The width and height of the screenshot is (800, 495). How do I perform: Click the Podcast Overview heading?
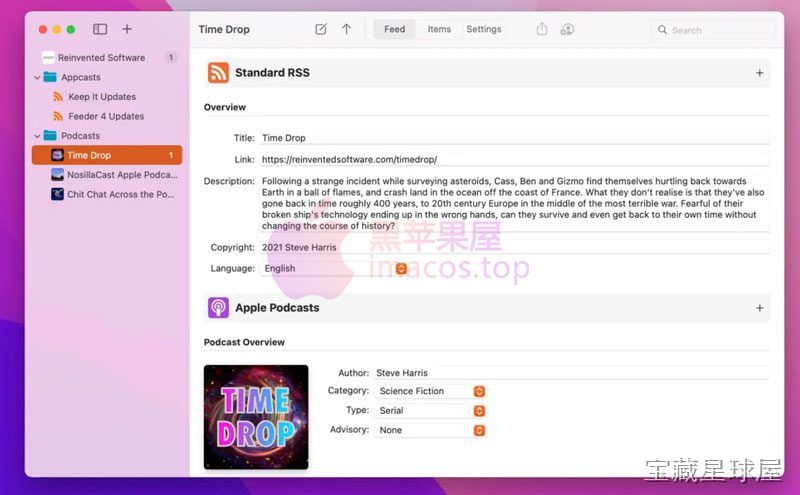tap(244, 342)
